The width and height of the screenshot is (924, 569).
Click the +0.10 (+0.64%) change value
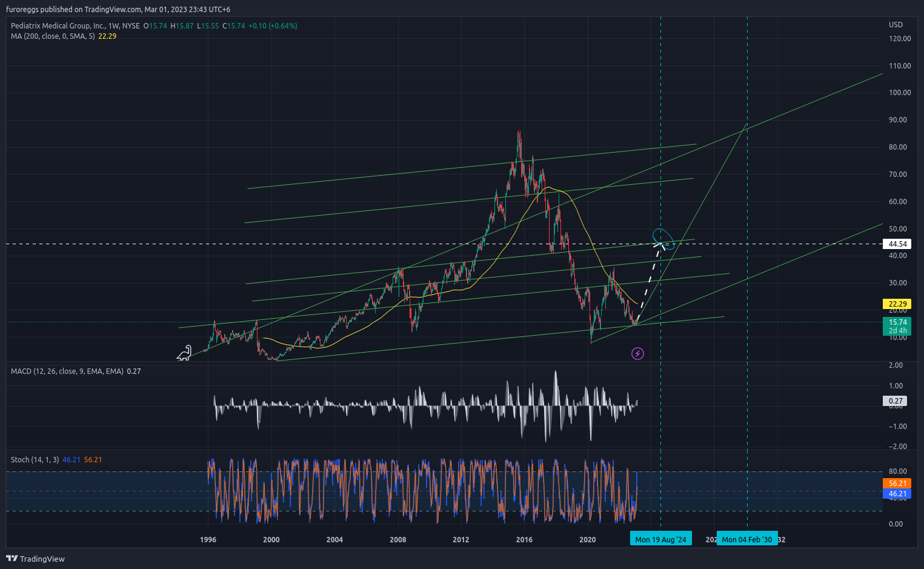[x=273, y=26]
